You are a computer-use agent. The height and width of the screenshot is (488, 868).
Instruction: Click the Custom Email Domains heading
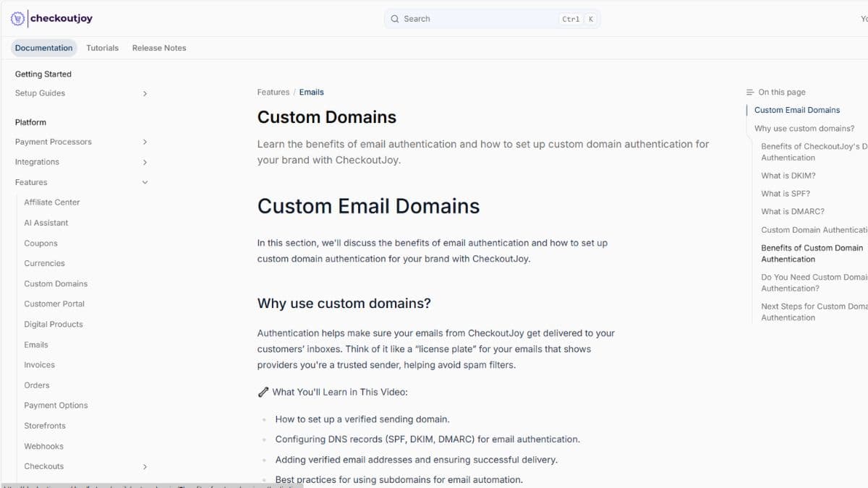(x=368, y=206)
